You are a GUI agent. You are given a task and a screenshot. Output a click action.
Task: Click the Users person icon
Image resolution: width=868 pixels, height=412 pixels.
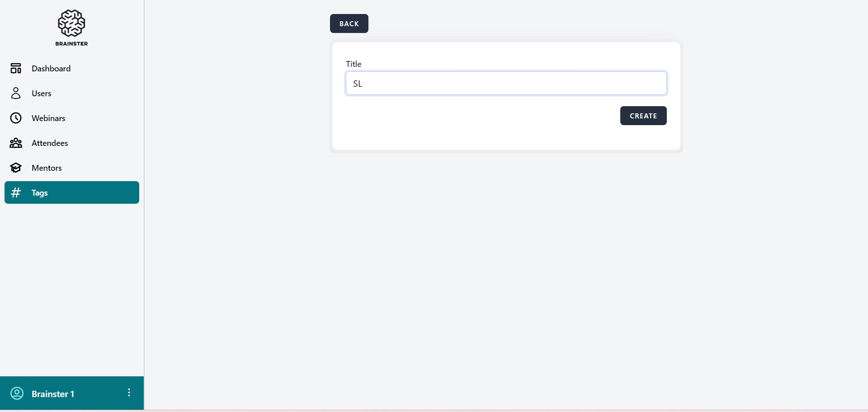pyautogui.click(x=16, y=93)
